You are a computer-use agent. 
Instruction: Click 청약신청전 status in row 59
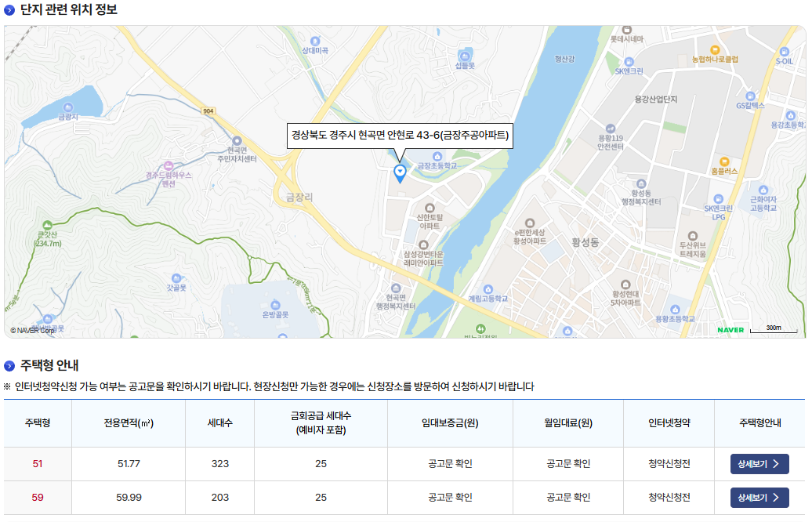pos(669,498)
